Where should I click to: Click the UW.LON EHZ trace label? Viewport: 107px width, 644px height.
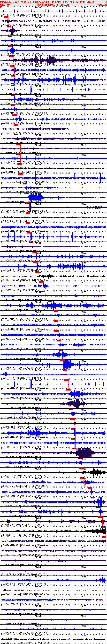24,35
